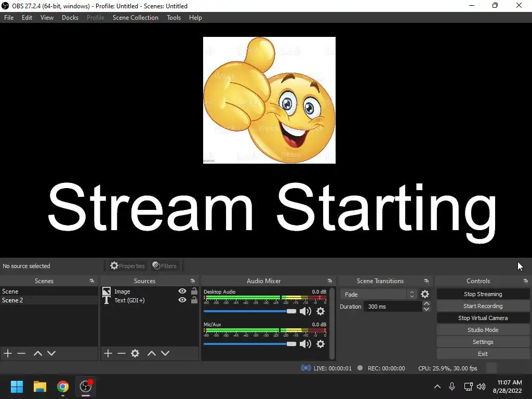Hide the Text (GDI+) source with eye icon

pyautogui.click(x=182, y=300)
